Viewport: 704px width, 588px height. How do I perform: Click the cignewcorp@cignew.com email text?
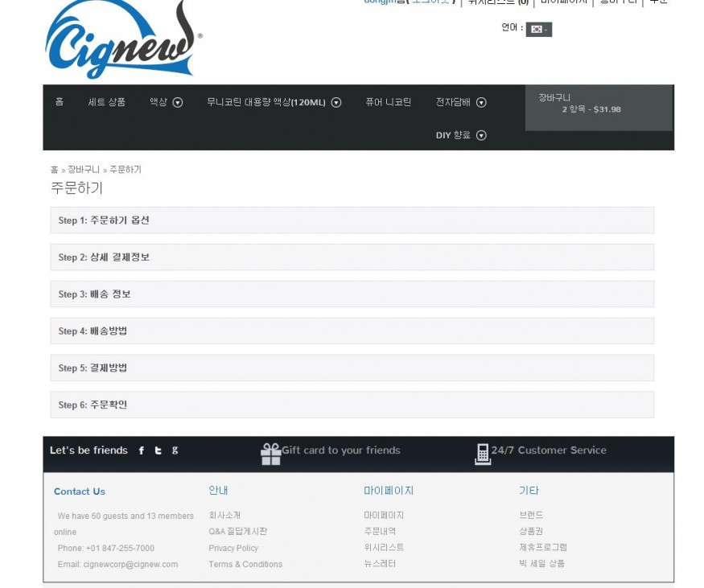(x=130, y=564)
